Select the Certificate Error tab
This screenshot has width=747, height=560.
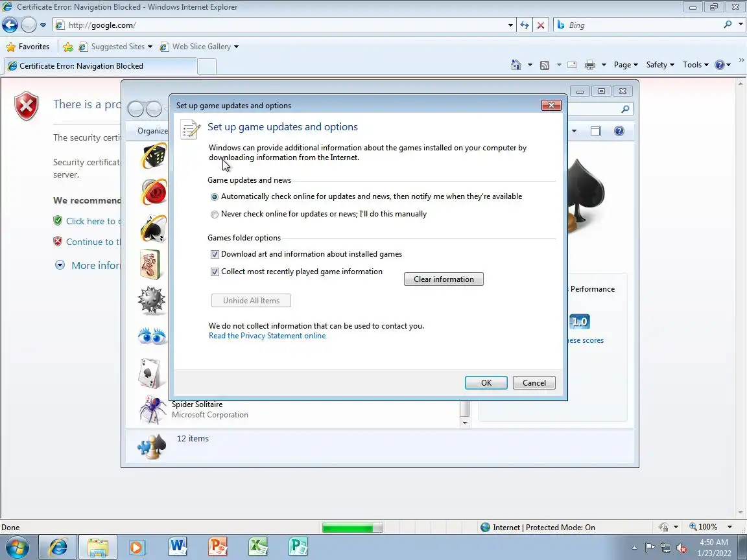pos(100,66)
